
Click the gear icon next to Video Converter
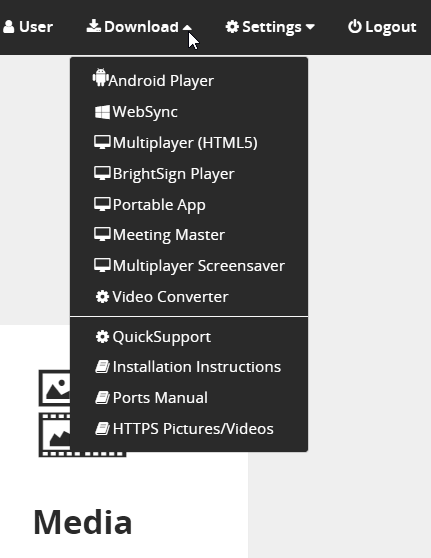102,296
